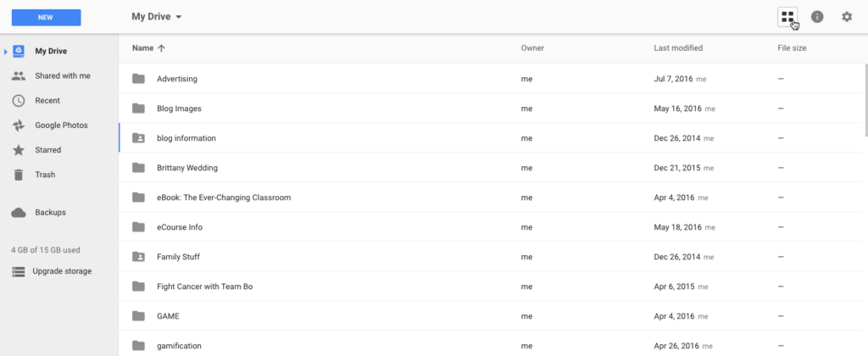The width and height of the screenshot is (868, 356).
Task: Select the Brittany Wedding folder
Action: [491, 168]
